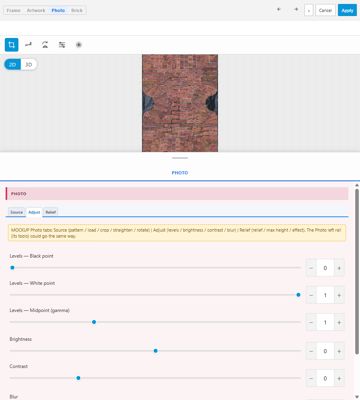Click the White point value field
Image resolution: width=360 pixels, height=400 pixels.
325,295
